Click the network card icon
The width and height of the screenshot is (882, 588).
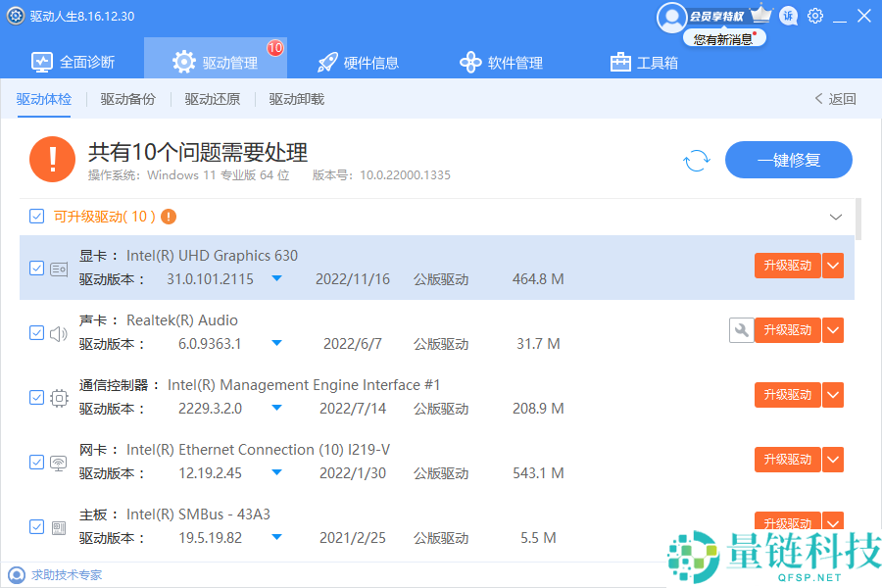click(59, 464)
